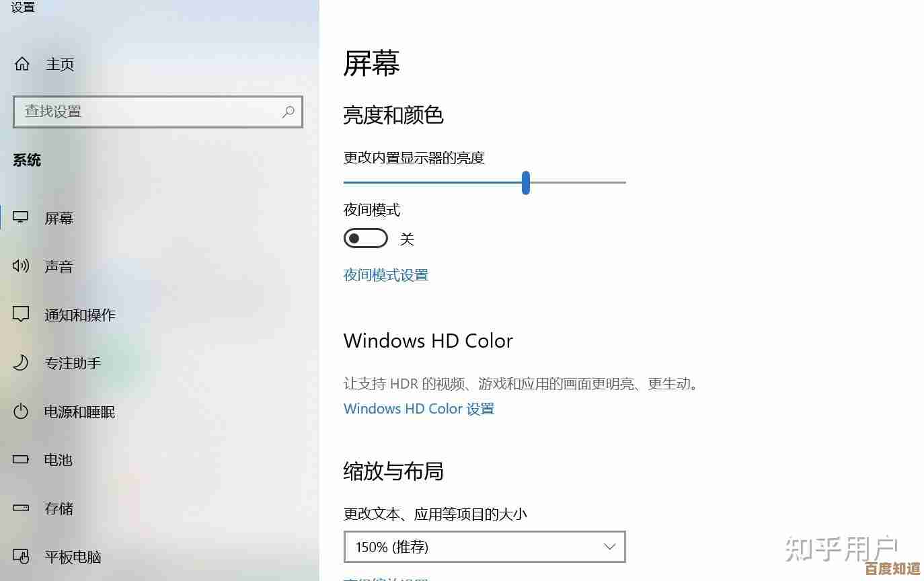The height and width of the screenshot is (581, 924).
Task: Click the Home (主页) icon
Action: coord(22,64)
